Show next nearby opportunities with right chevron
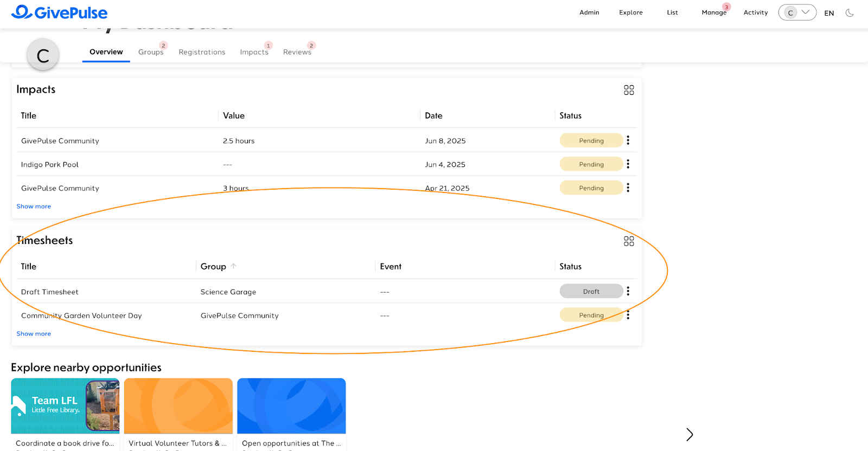Viewport: 868px width, 451px height. click(x=690, y=434)
